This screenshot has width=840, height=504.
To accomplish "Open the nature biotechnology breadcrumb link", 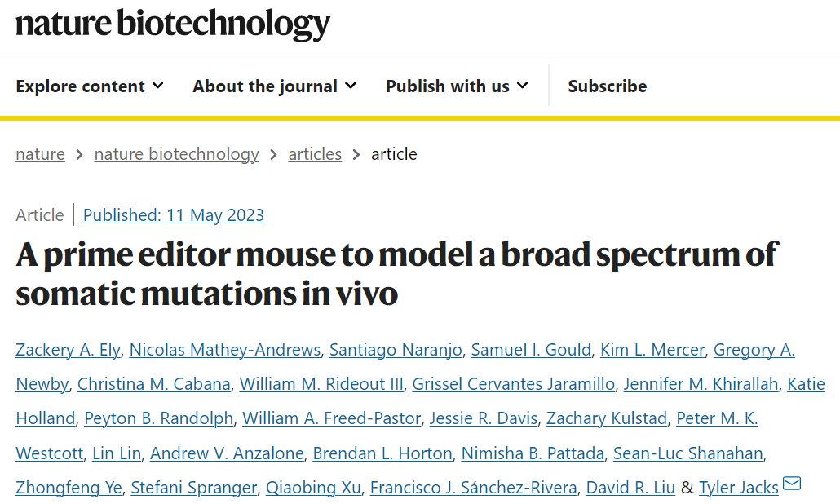I will click(x=176, y=154).
